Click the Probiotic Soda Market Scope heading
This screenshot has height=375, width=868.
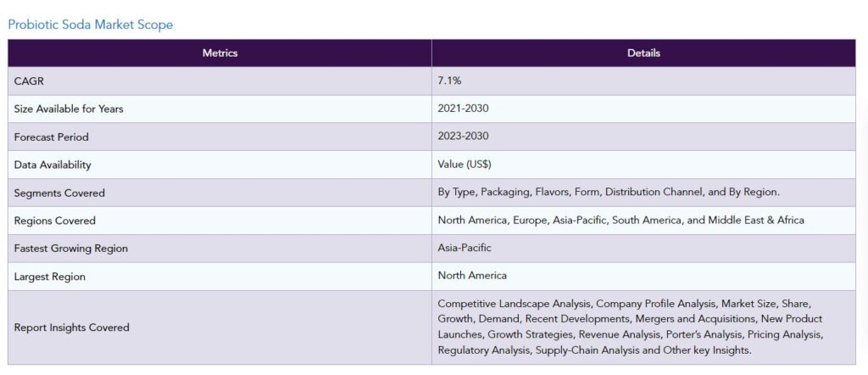(90, 25)
